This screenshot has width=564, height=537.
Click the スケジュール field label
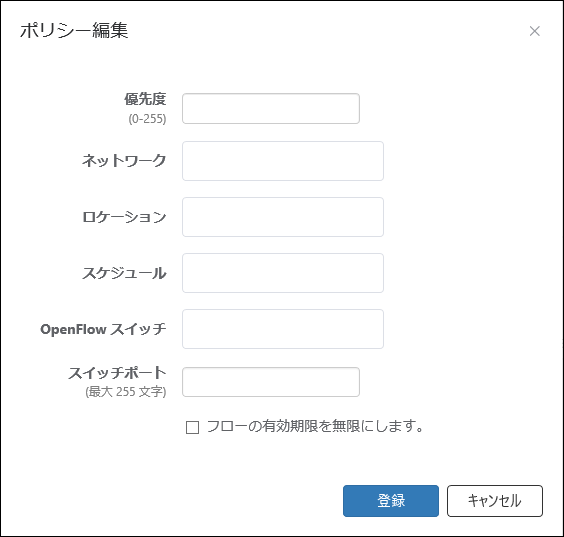124,273
